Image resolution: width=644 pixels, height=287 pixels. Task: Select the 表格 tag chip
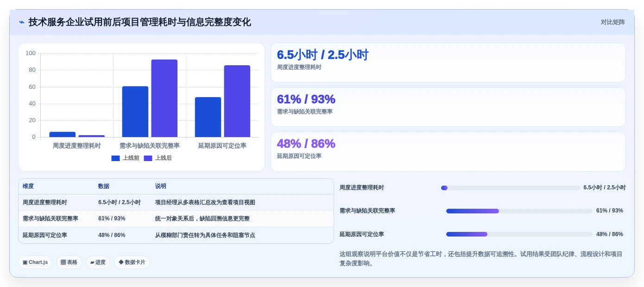coord(69,262)
